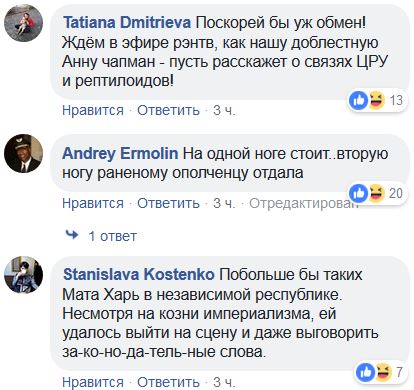Like Tatiana's comment via 'Нравится'
414x390 pixels.
[x=93, y=110]
